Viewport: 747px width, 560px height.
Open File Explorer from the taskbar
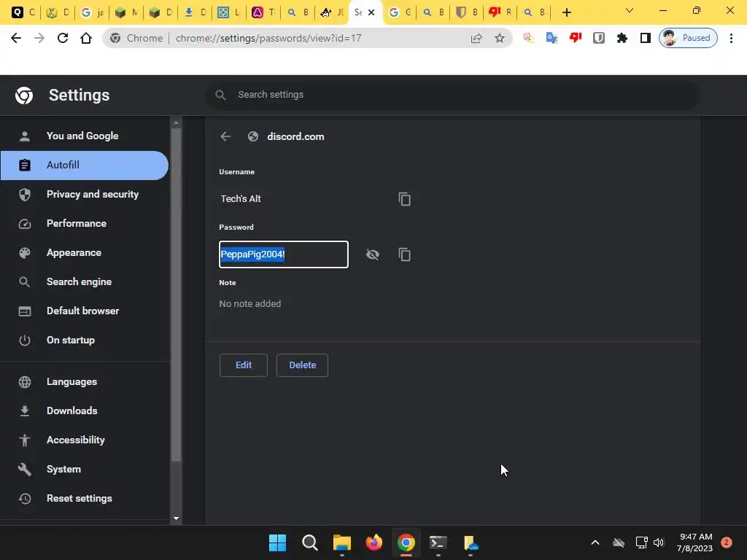[x=342, y=542]
